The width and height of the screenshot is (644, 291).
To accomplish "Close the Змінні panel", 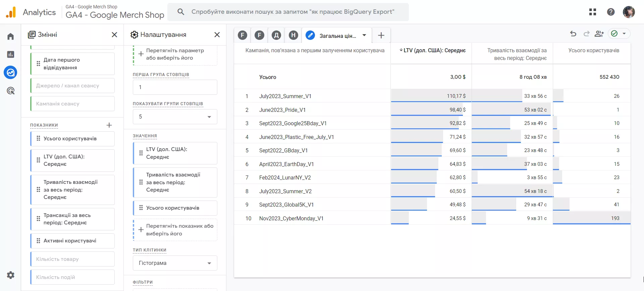I will coord(114,35).
